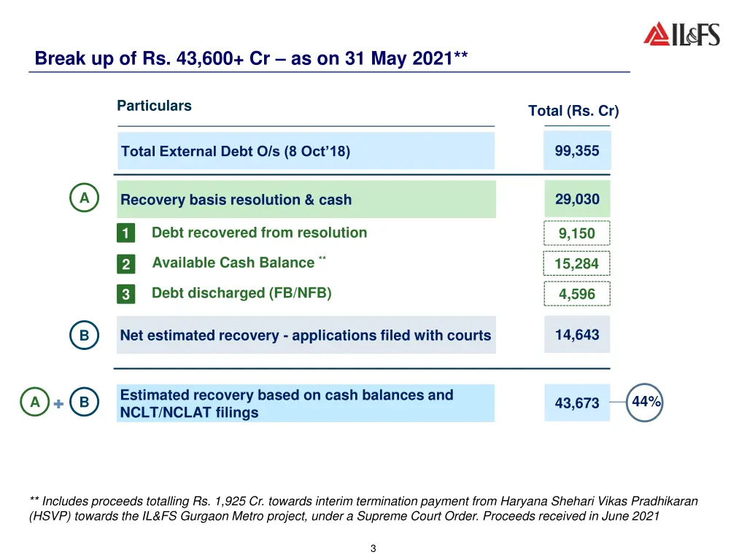Click 'Total External Debt O/s (8 Oct'18)' row

pyautogui.click(x=306, y=151)
